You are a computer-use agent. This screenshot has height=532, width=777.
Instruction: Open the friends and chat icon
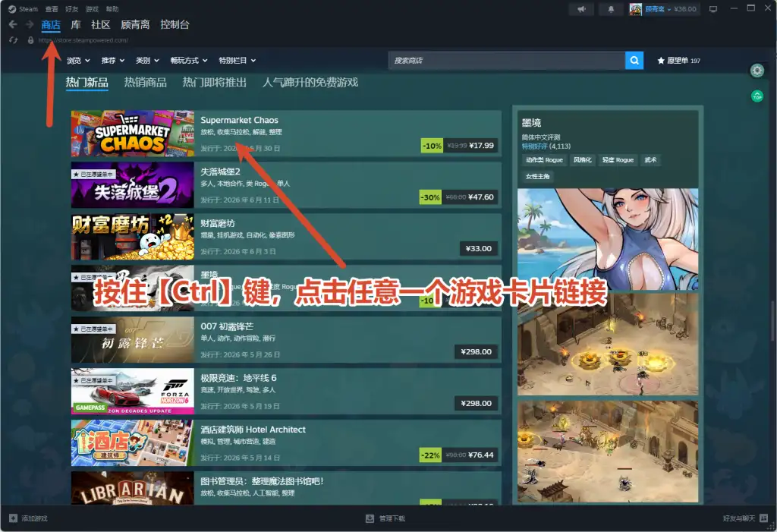(x=763, y=518)
